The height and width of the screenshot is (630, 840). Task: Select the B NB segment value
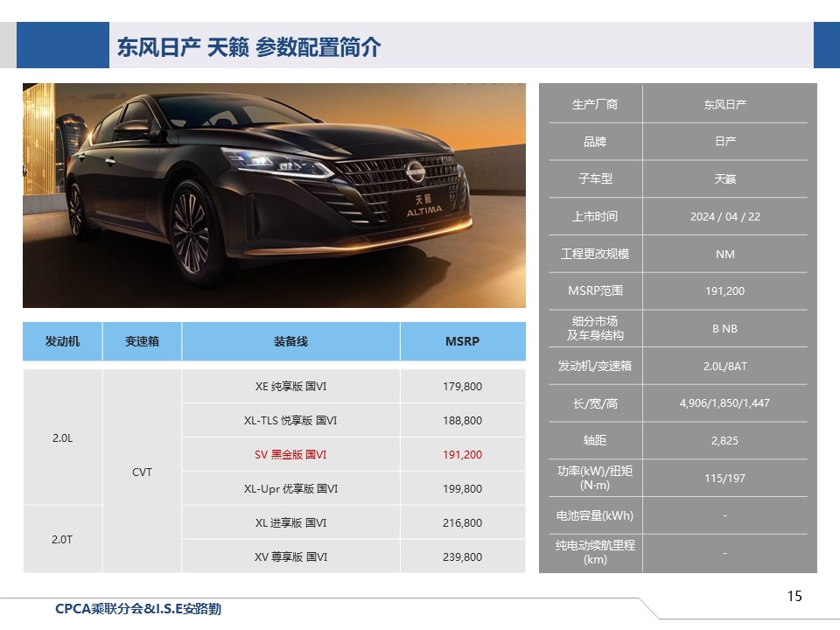(724, 328)
